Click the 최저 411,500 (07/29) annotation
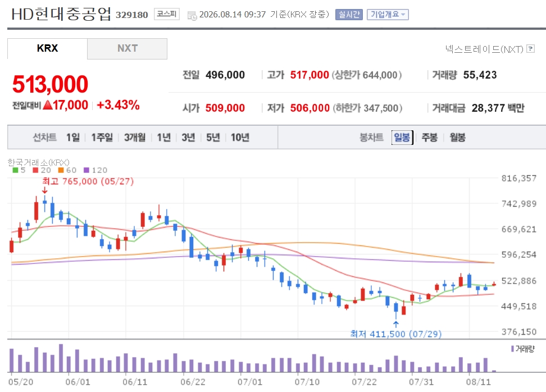 (396, 334)
